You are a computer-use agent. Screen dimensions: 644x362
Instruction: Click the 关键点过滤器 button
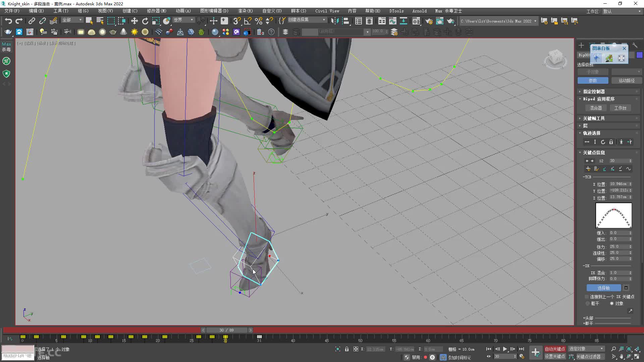click(591, 357)
